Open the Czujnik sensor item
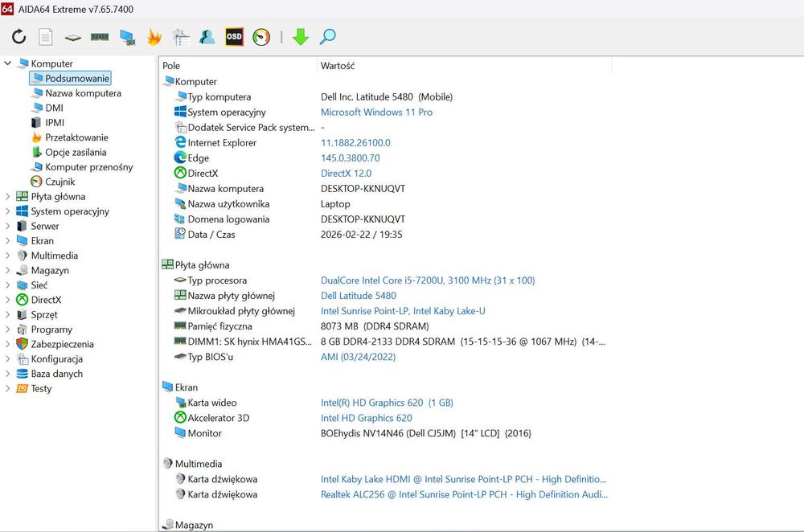The height and width of the screenshot is (532, 804). 59,182
